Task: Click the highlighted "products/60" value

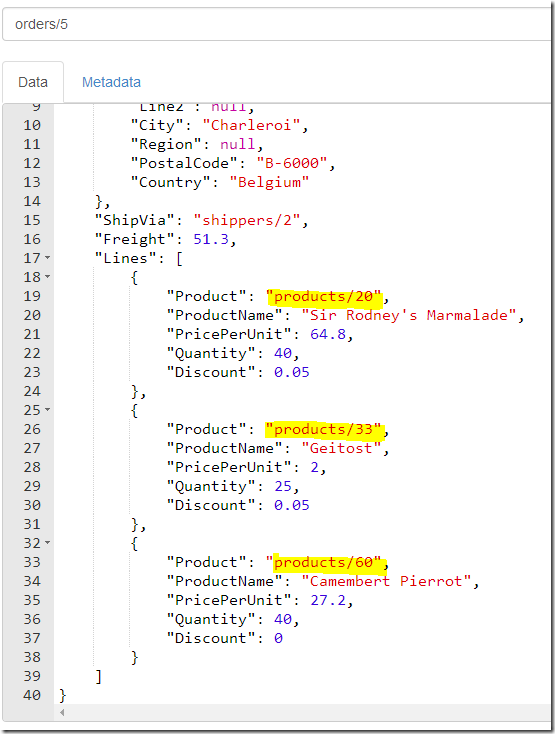Action: pyautogui.click(x=323, y=562)
